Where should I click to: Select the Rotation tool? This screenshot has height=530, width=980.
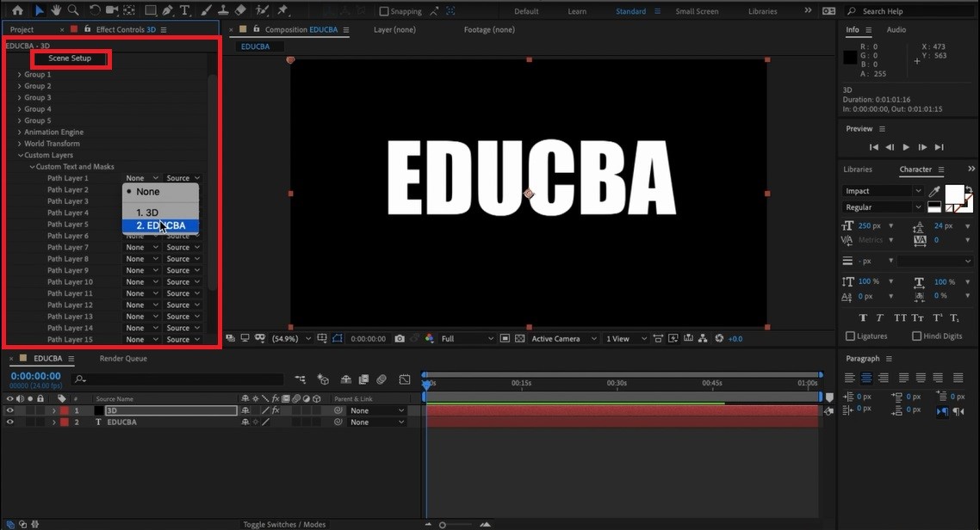[x=95, y=10]
